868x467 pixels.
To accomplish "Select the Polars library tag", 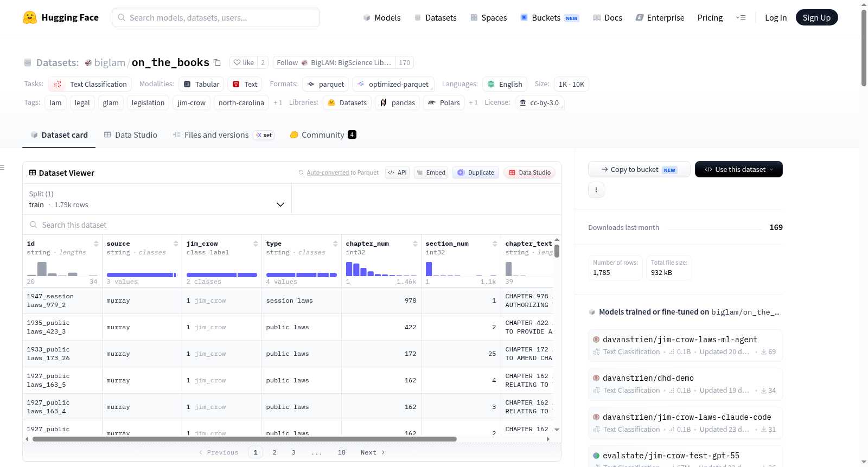I will pyautogui.click(x=444, y=103).
